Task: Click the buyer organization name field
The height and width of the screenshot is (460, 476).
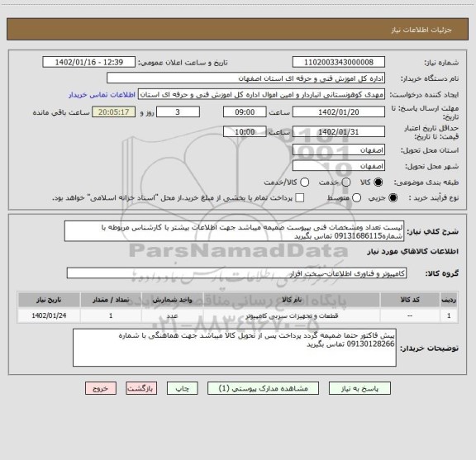Action: click(246, 78)
